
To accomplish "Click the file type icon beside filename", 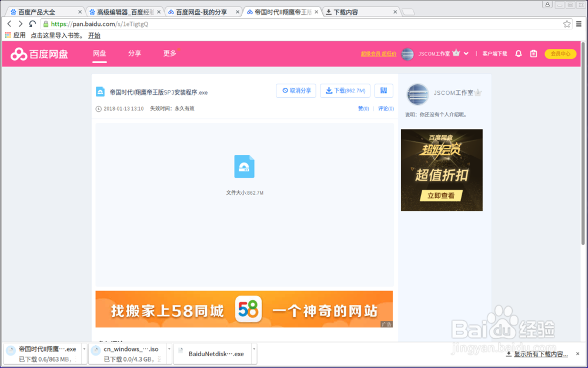I will pyautogui.click(x=100, y=92).
